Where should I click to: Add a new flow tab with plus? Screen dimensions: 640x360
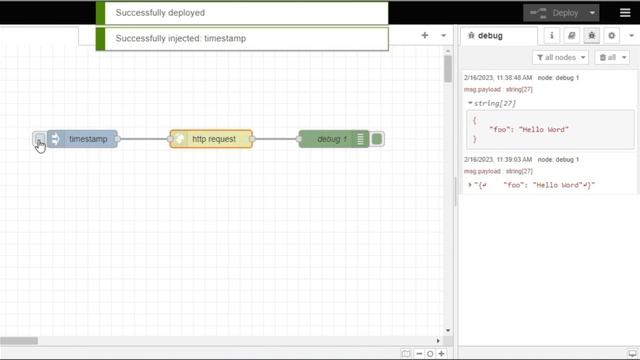425,36
